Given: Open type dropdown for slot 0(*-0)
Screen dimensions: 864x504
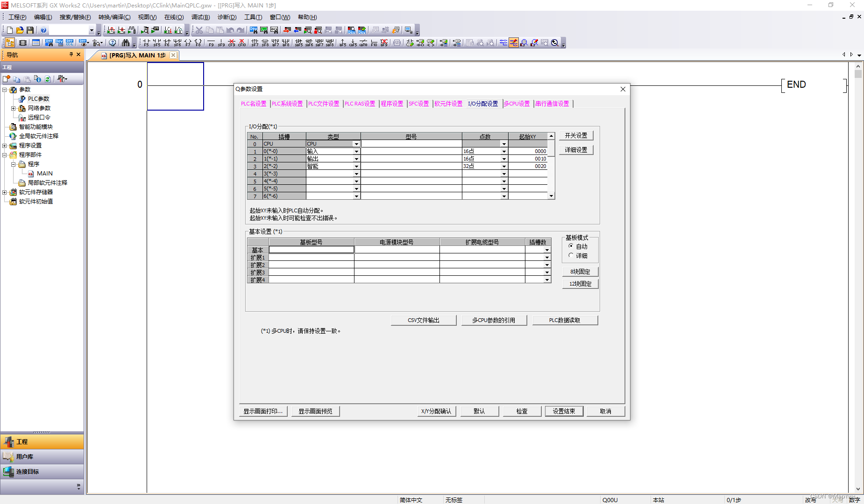Looking at the screenshot, I should click(x=356, y=151).
